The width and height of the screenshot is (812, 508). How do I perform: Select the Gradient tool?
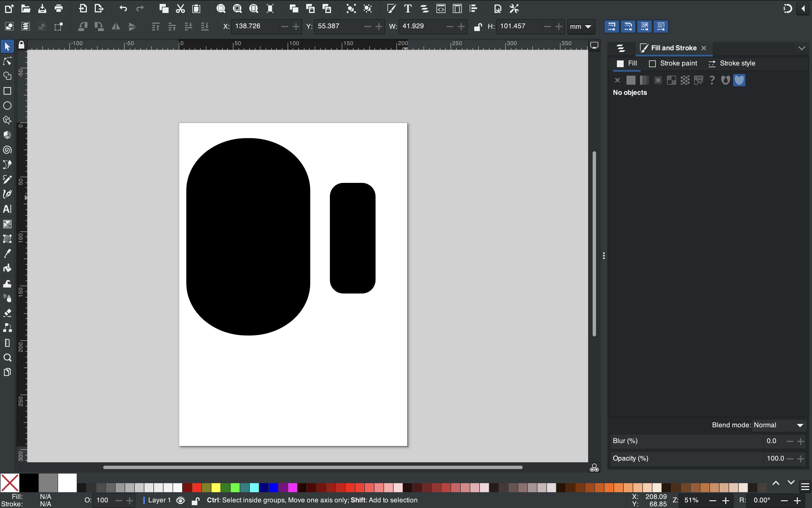(7, 224)
